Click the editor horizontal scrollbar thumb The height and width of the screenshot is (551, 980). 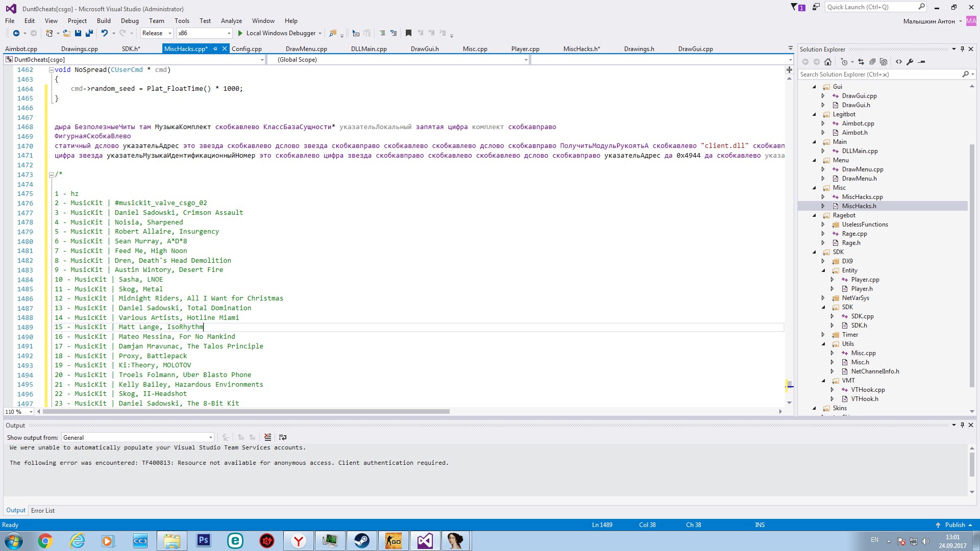pyautogui.click(x=246, y=412)
